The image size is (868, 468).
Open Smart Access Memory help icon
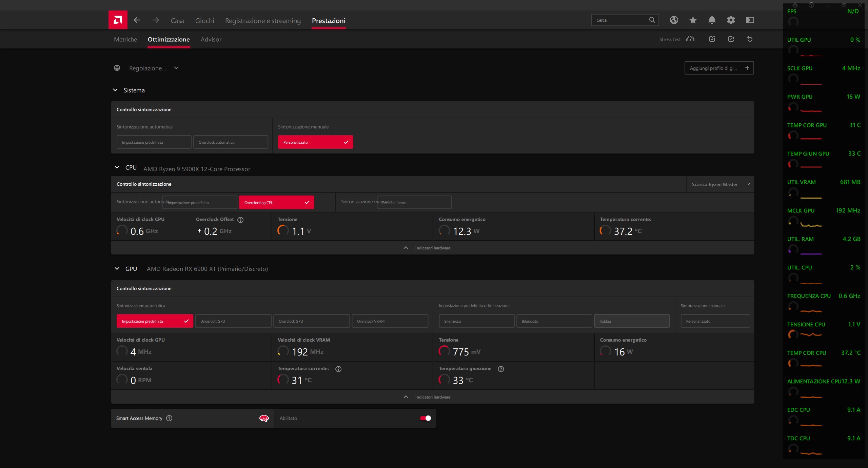tap(169, 418)
